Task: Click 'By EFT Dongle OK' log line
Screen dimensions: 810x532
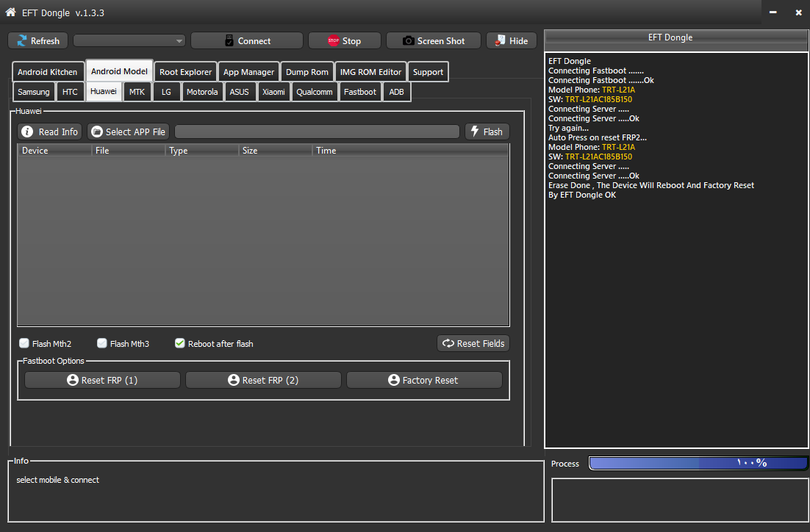Action: click(x=582, y=195)
